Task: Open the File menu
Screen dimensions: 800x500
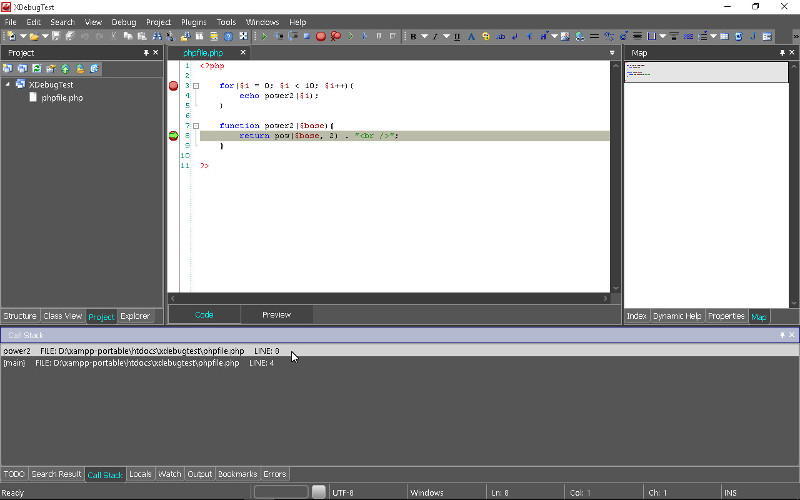Action: click(x=11, y=22)
